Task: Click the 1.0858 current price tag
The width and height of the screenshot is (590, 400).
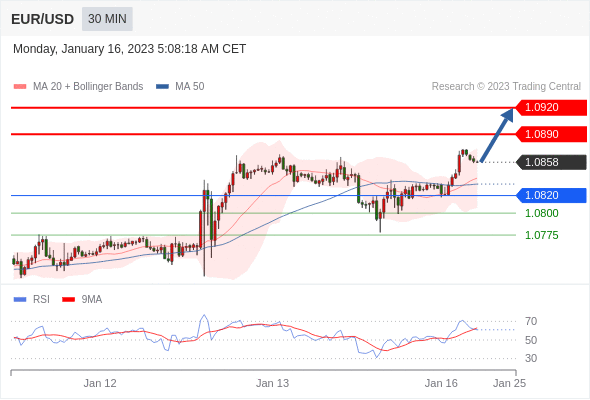Action: coord(551,163)
